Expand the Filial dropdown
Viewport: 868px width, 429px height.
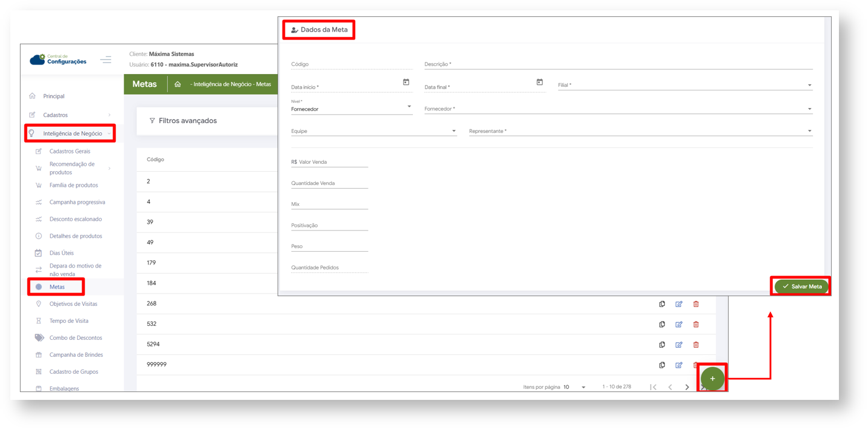click(809, 86)
